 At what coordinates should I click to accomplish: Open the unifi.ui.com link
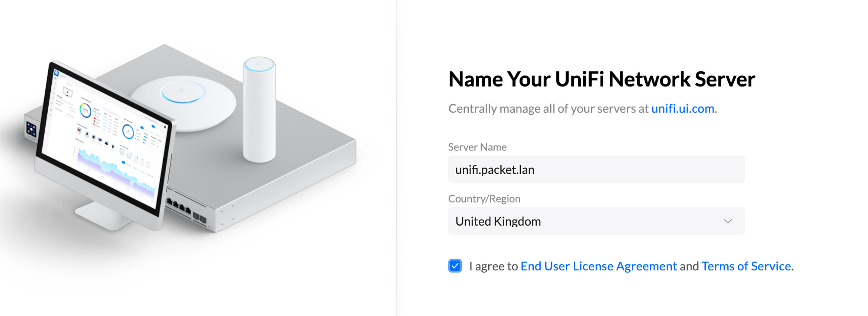click(x=682, y=109)
